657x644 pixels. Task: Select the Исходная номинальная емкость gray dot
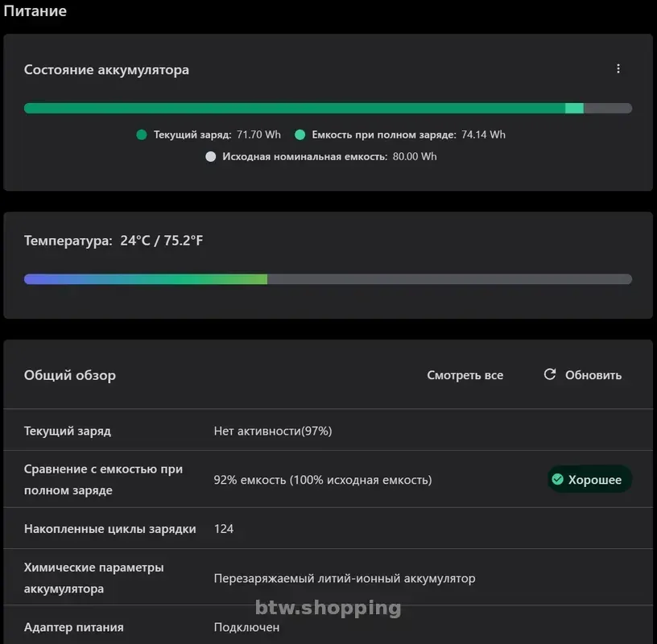pos(211,156)
